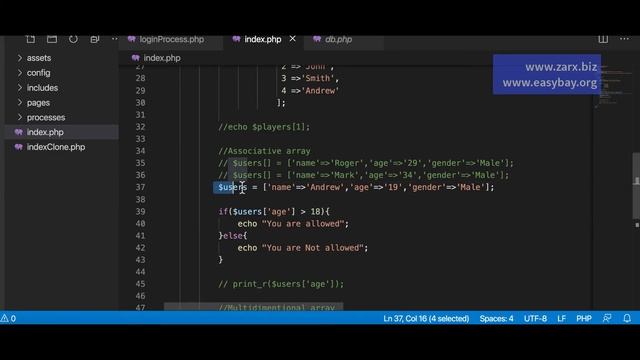Click the New Folder icon in explorer toolbar

[x=52, y=39]
